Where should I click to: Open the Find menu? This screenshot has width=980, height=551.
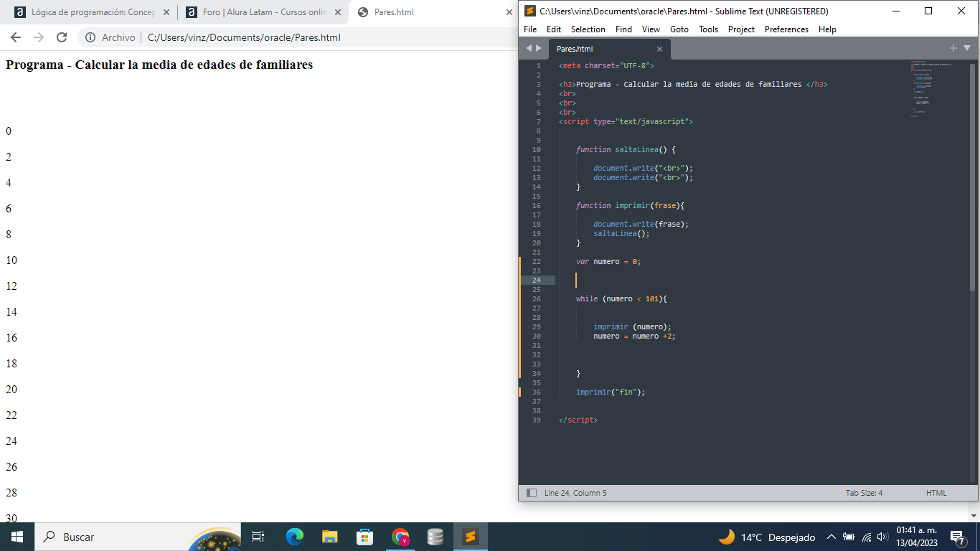coord(624,29)
